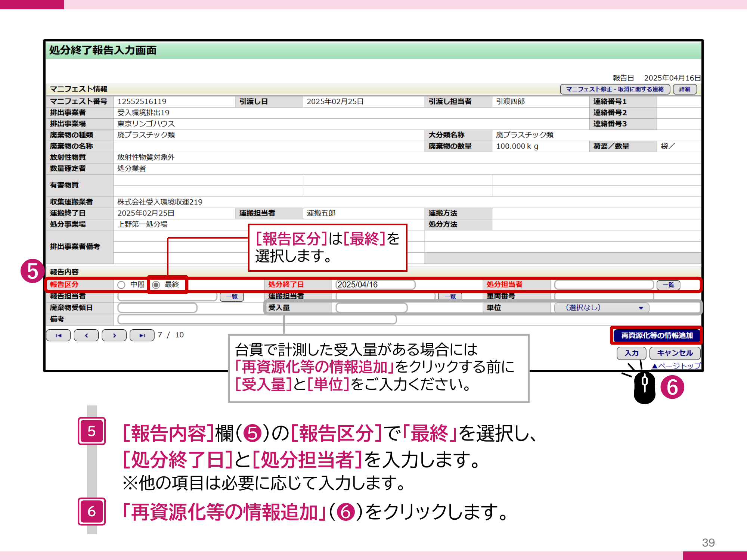Click the 運搬五郎 name
This screenshot has width=747, height=560.
[321, 213]
